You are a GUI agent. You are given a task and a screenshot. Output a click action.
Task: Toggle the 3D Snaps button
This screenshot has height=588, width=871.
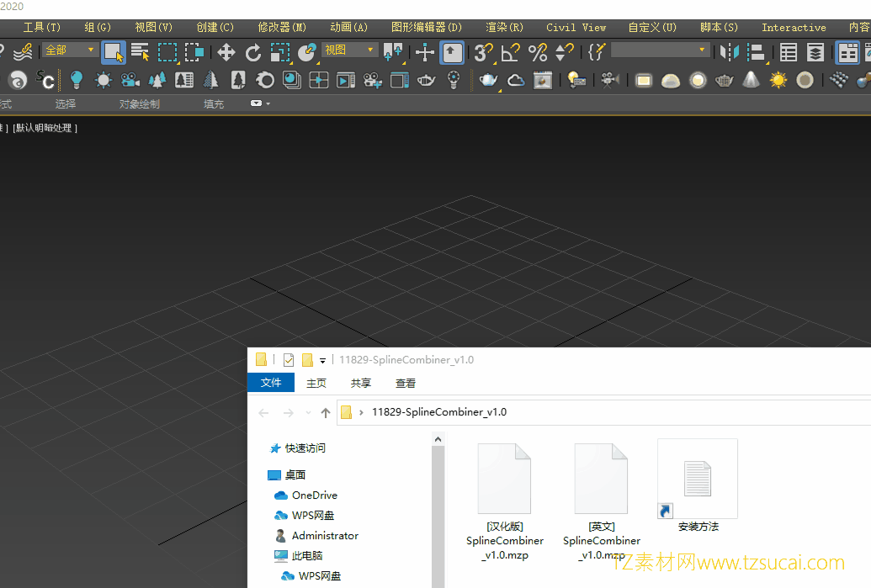pos(483,52)
